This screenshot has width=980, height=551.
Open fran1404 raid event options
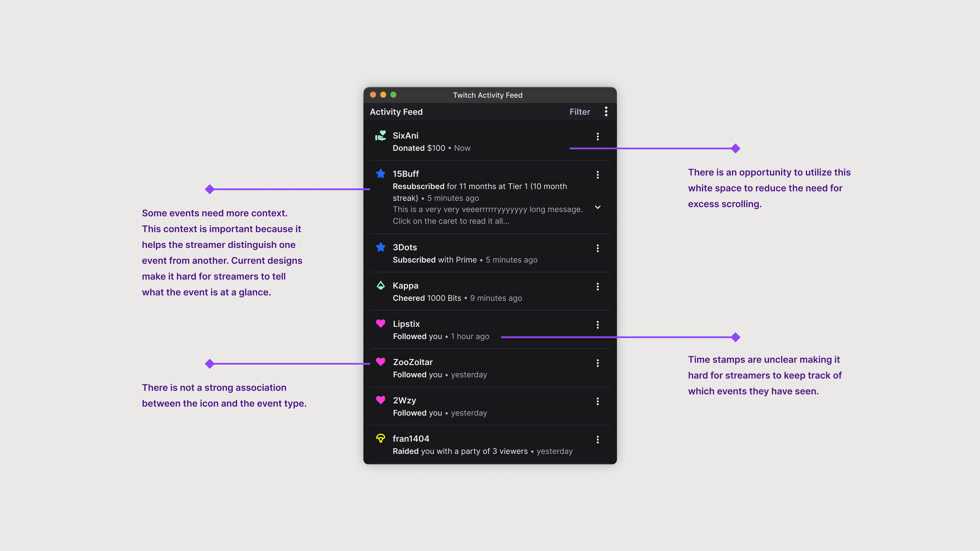[x=598, y=440]
